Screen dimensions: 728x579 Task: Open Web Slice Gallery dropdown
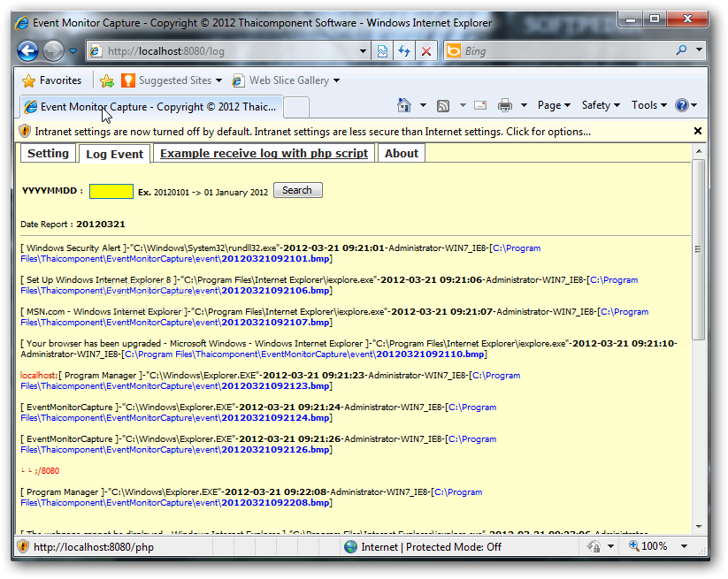(286, 80)
